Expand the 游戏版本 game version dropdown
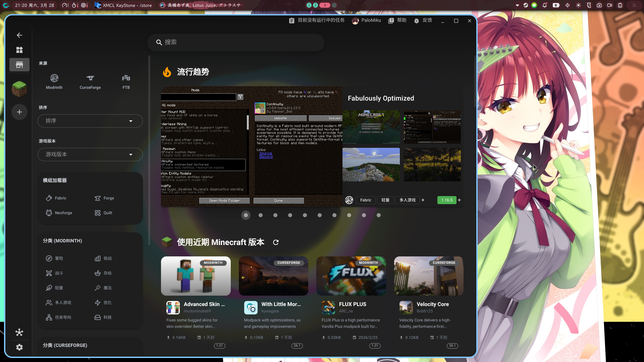This screenshot has height=362, width=644. coord(90,154)
